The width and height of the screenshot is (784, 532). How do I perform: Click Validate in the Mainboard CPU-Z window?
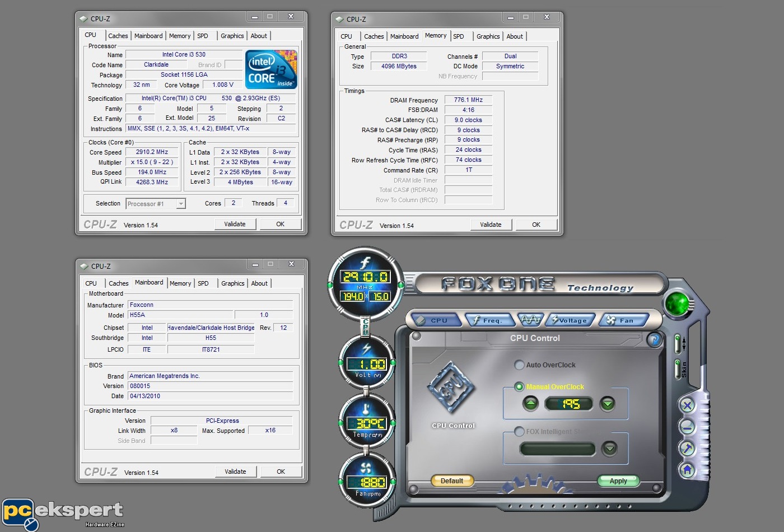click(x=236, y=472)
